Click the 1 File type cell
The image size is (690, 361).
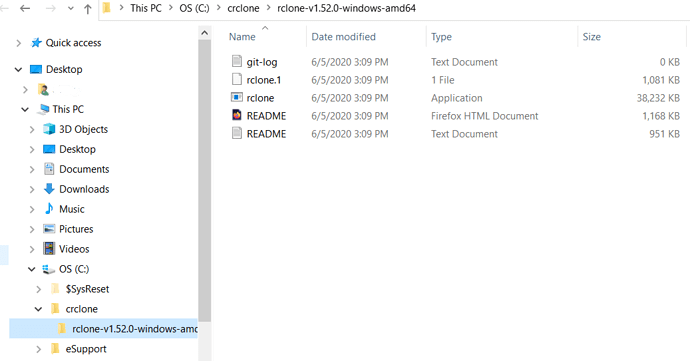coord(443,80)
